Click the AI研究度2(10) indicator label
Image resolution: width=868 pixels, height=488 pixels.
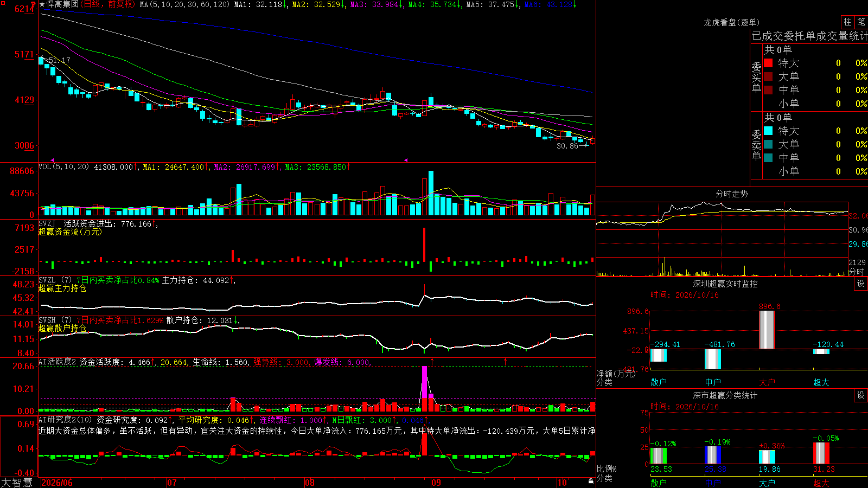[x=65, y=420]
